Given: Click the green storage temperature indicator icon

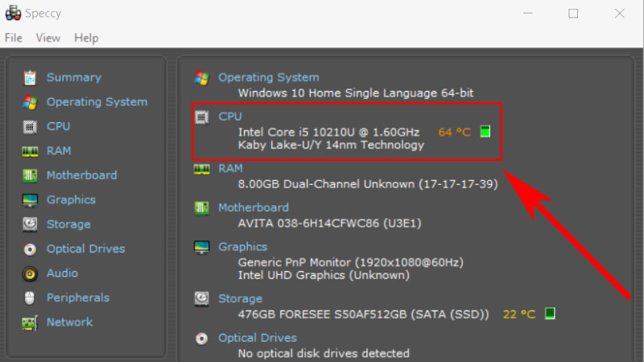Looking at the screenshot, I should (550, 313).
